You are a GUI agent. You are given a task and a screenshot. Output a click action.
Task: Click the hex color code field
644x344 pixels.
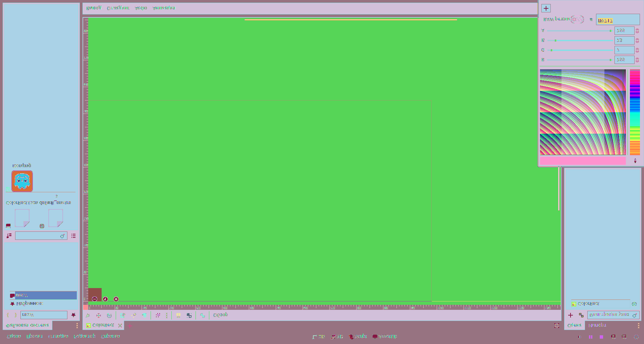[x=618, y=20]
